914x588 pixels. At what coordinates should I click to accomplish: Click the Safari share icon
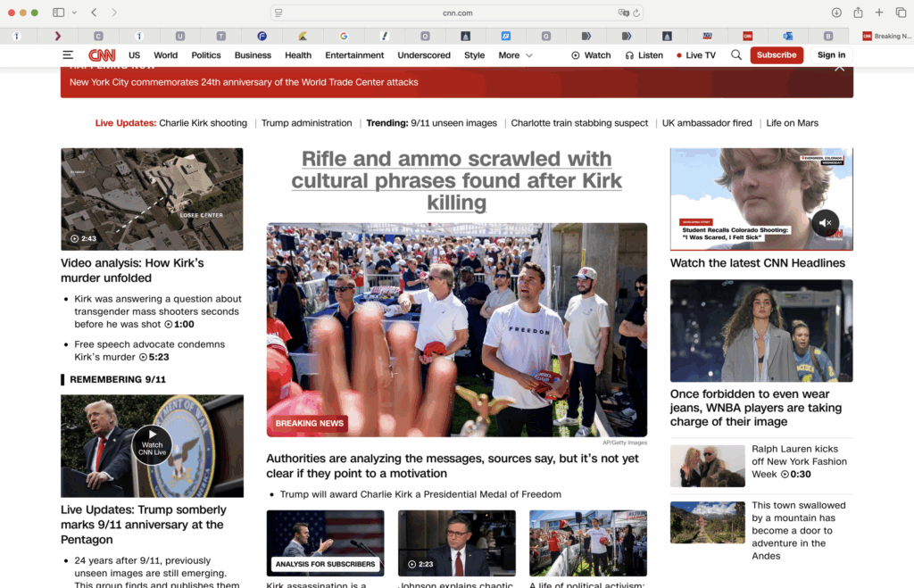click(x=858, y=12)
